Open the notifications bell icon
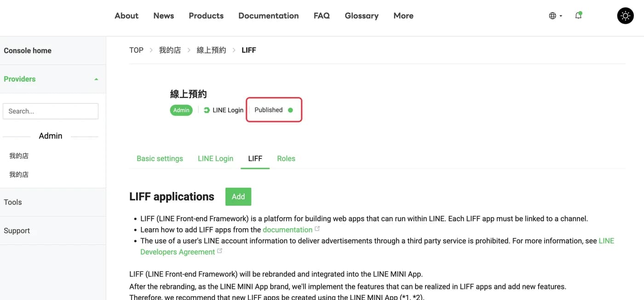This screenshot has height=300, width=644. click(x=579, y=16)
